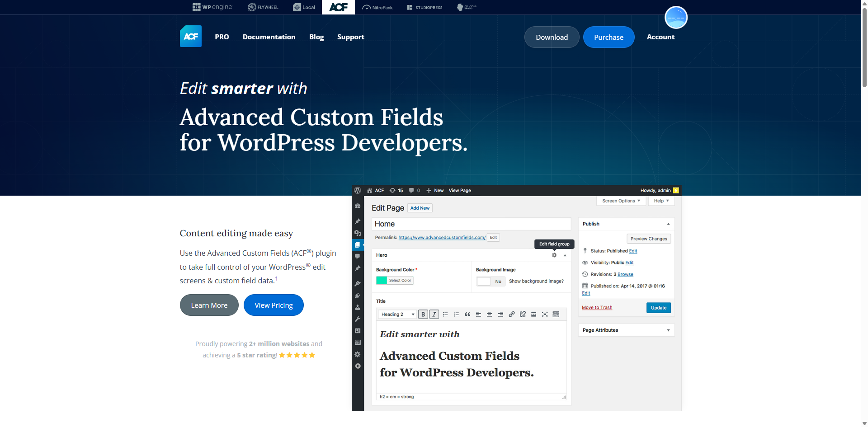The height and width of the screenshot is (427, 868).
Task: Click the Hero field group gear icon
Action: click(554, 255)
